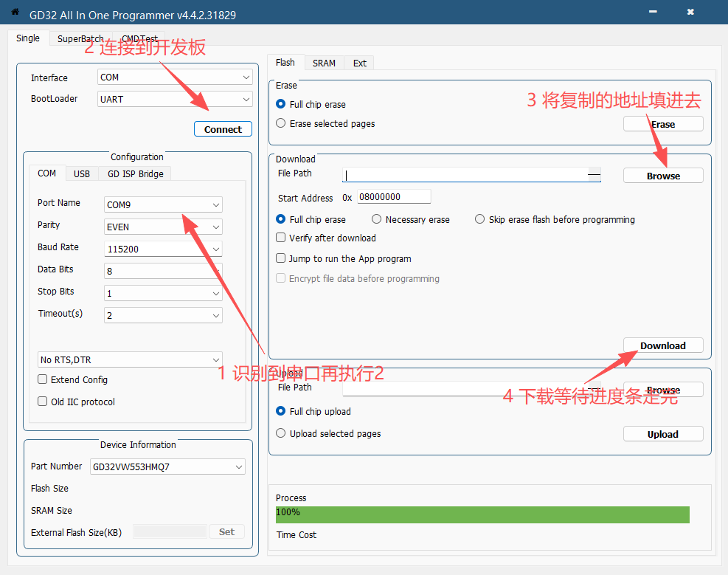Select Erase selected pages radio button

click(x=281, y=123)
